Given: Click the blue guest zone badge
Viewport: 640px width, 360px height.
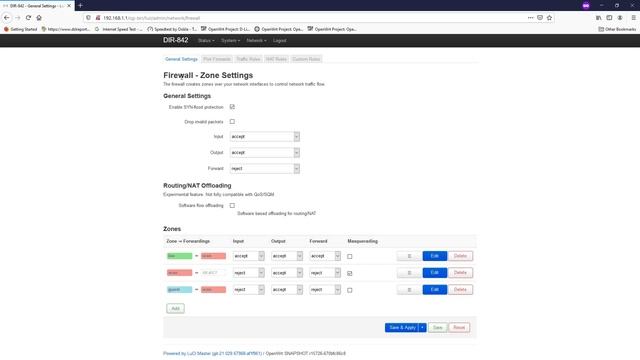Looking at the screenshot, I should 179,289.
